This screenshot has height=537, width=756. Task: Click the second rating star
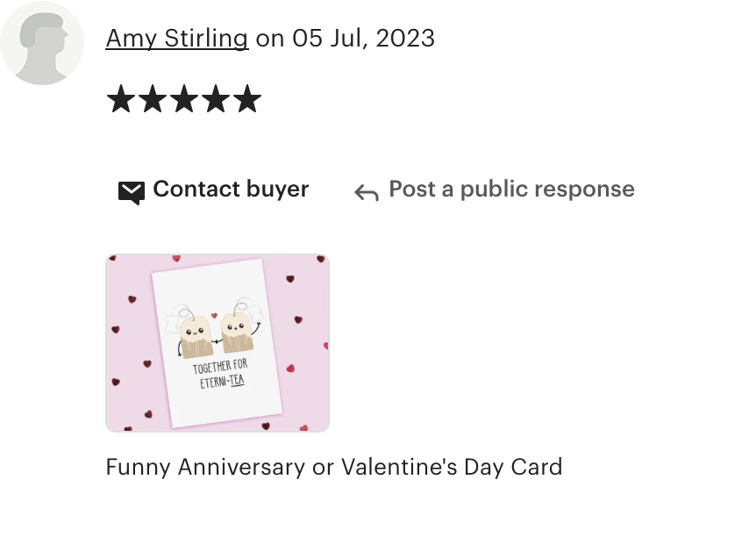tap(153, 99)
